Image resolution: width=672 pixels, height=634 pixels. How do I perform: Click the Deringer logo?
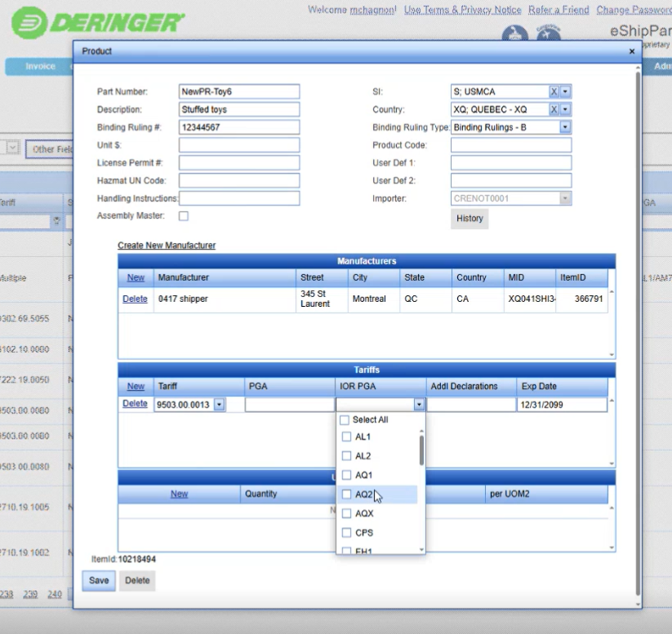(98, 21)
